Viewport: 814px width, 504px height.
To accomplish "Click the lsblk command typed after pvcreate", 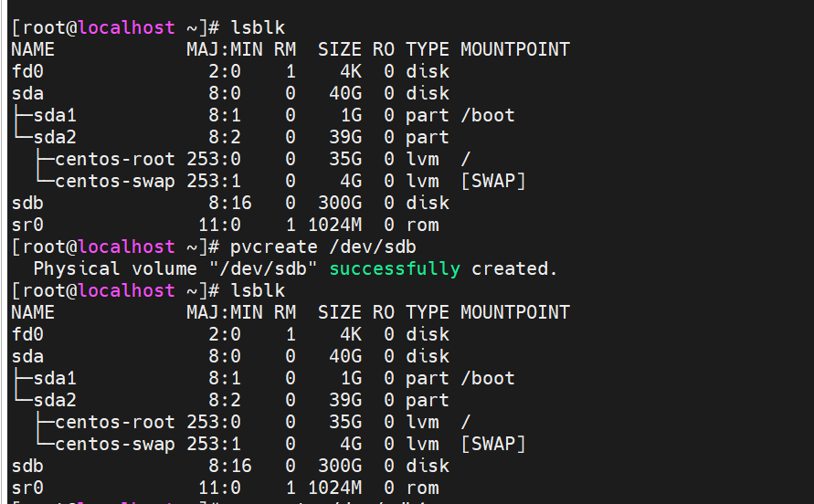I will point(258,290).
